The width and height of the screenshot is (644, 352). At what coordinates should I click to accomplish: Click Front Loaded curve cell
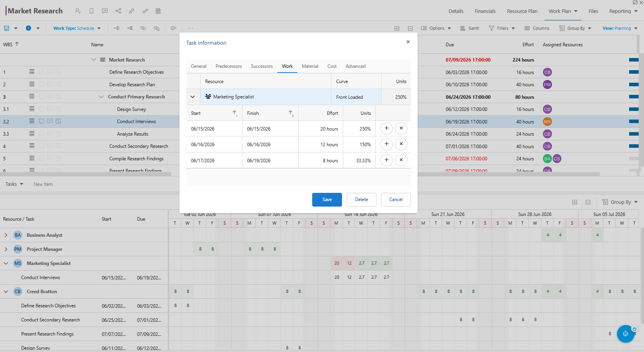tap(356, 97)
